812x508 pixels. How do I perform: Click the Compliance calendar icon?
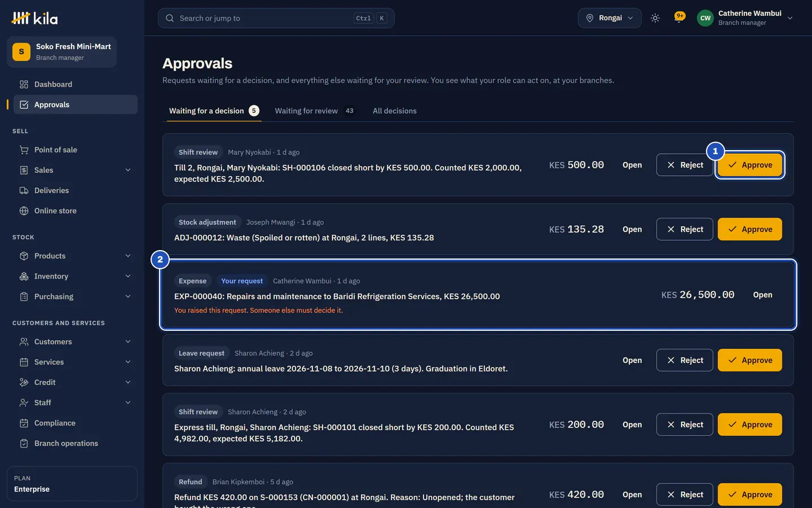pos(24,423)
